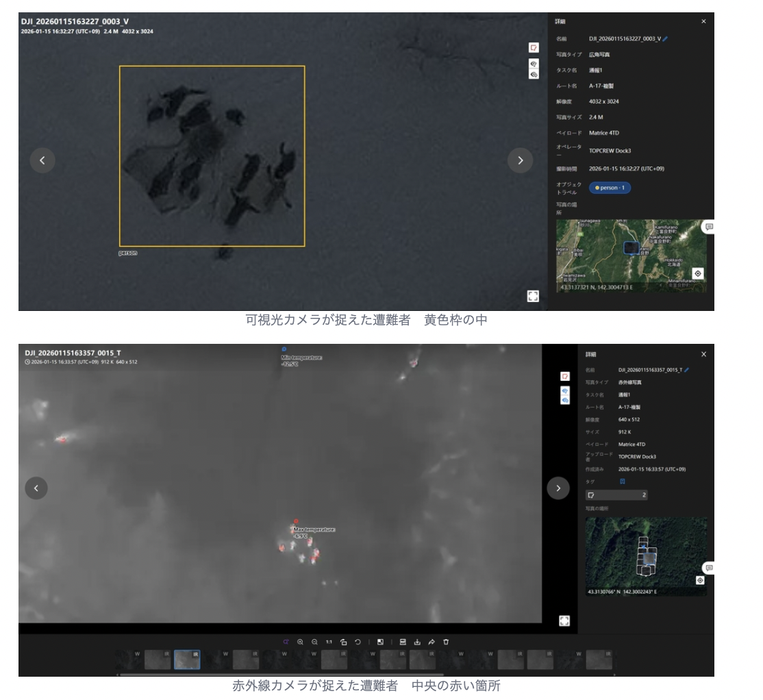
Task: Expand infrared image to fullscreen
Action: pyautogui.click(x=564, y=621)
